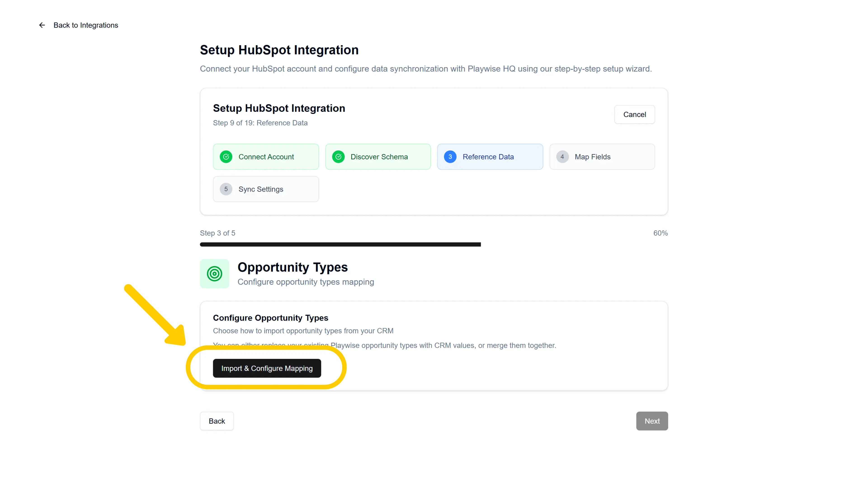This screenshot has height=488, width=868.
Task: Select the Discover Schema step label
Action: pos(379,157)
